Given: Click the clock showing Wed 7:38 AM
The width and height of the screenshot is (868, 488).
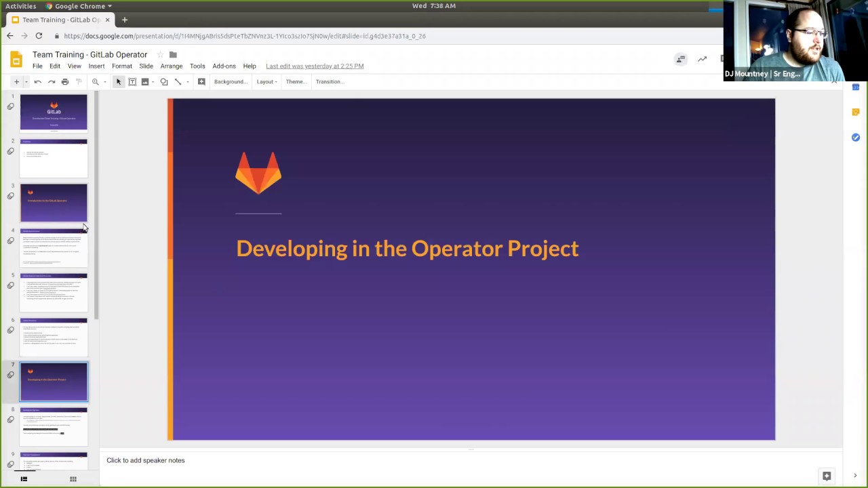Looking at the screenshot, I should tap(434, 6).
